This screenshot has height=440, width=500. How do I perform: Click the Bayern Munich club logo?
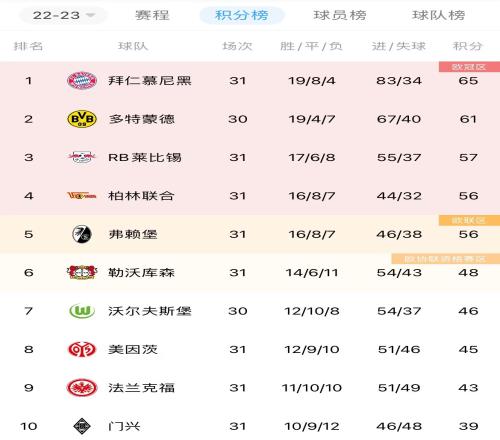coord(82,81)
